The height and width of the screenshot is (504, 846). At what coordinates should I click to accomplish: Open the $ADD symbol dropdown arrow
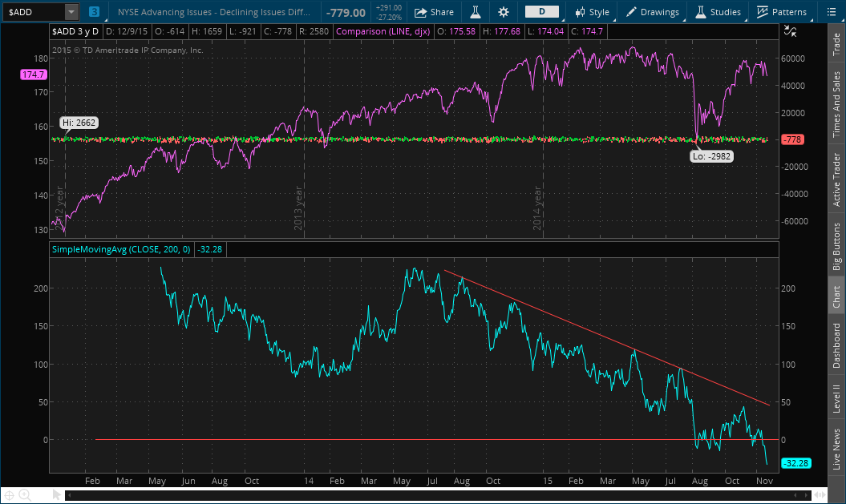tap(71, 12)
